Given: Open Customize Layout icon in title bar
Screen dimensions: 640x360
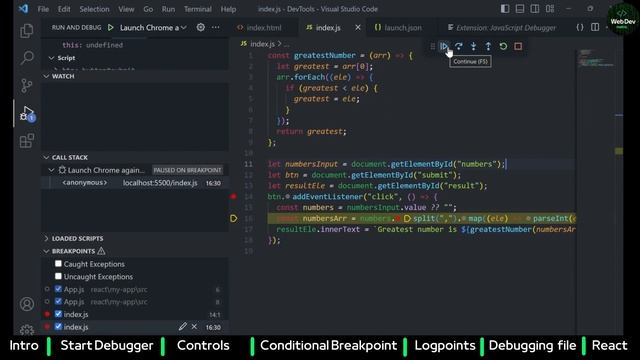Looking at the screenshot, I should 550,9.
